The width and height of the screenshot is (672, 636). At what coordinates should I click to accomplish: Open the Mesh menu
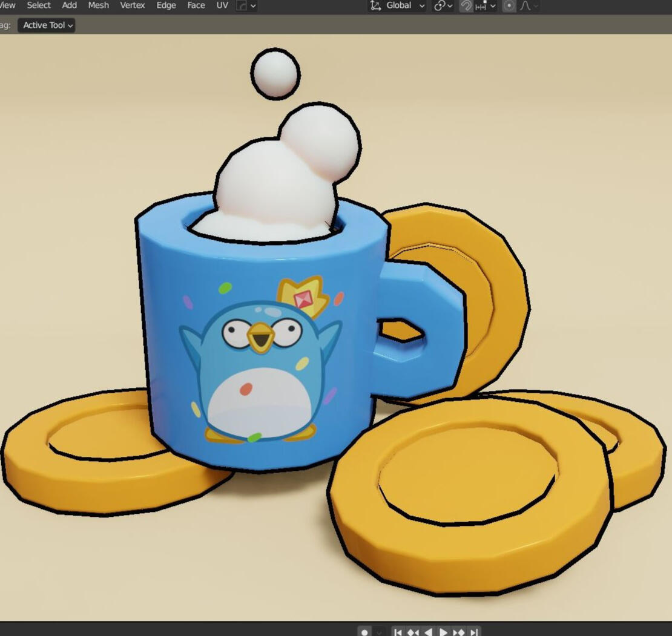point(98,5)
